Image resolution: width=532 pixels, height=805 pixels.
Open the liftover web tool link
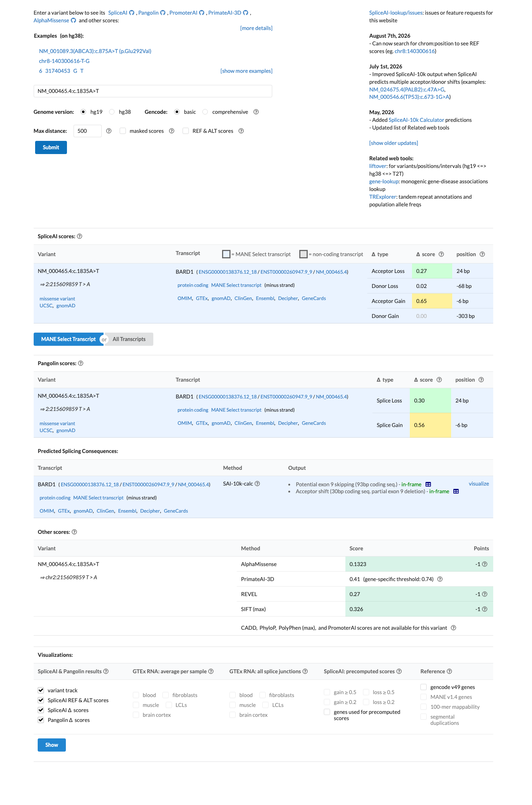[x=378, y=166]
